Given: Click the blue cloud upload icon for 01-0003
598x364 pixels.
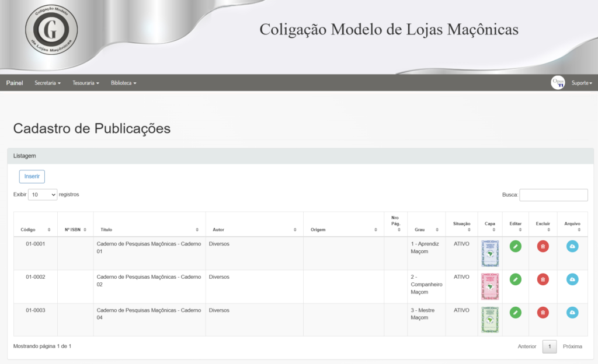Looking at the screenshot, I should 572,313.
